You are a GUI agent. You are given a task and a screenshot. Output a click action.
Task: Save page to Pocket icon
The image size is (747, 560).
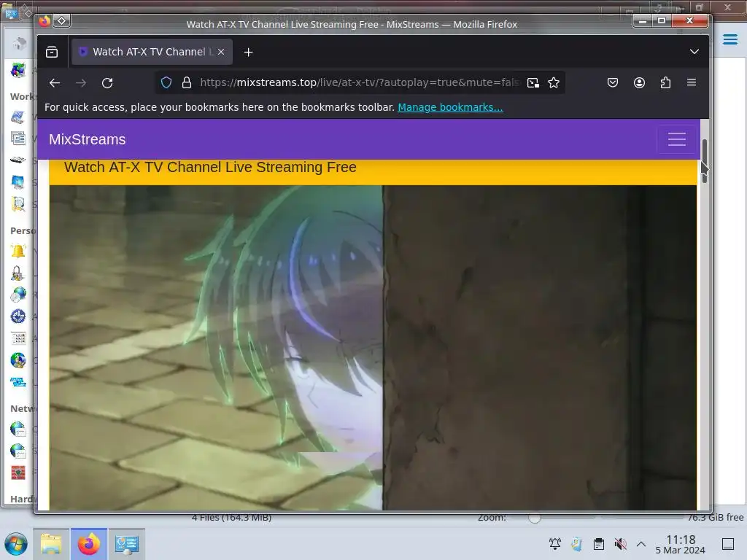[613, 83]
